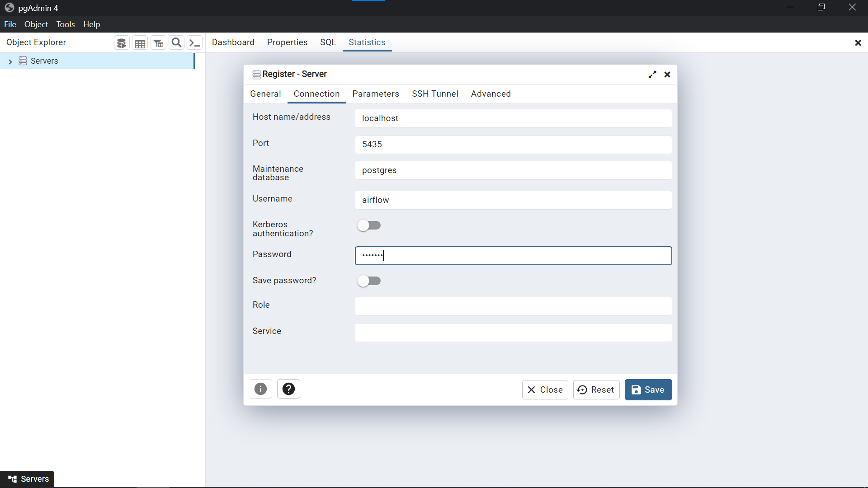Expand the Servers tree node

pos(10,61)
